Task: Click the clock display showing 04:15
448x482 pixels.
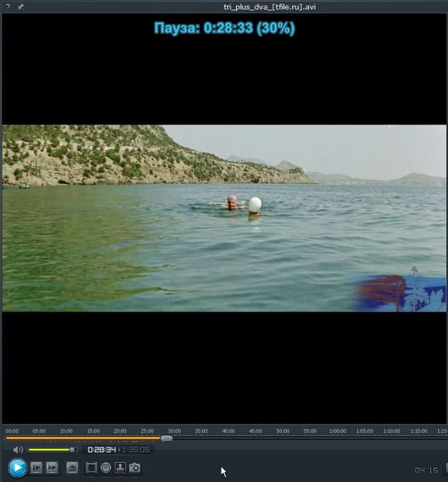Action: (x=426, y=470)
